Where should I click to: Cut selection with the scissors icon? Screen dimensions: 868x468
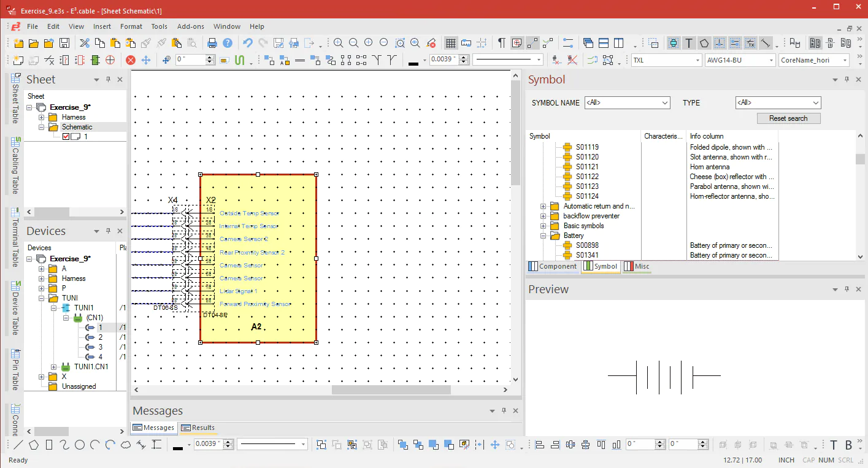85,43
